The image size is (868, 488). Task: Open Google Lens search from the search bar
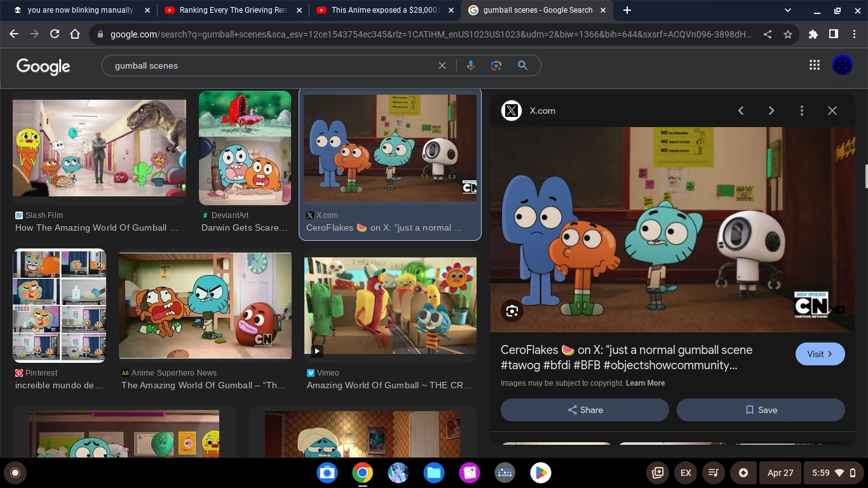click(x=496, y=65)
